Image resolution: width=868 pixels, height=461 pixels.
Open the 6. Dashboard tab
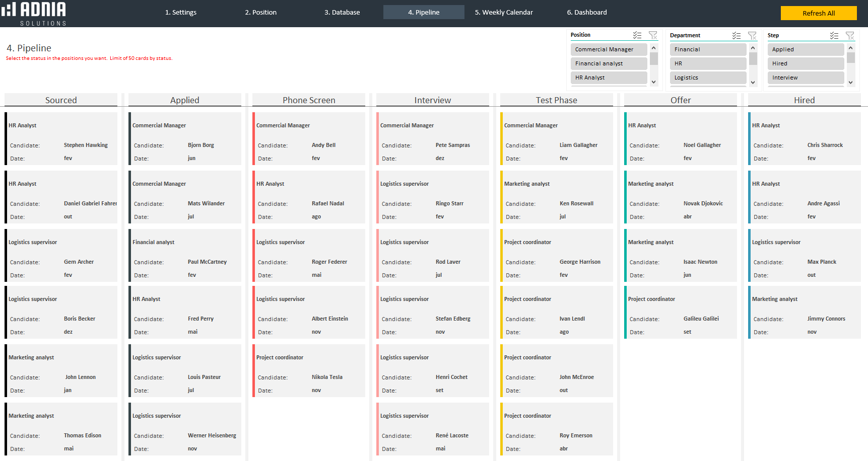pos(586,13)
